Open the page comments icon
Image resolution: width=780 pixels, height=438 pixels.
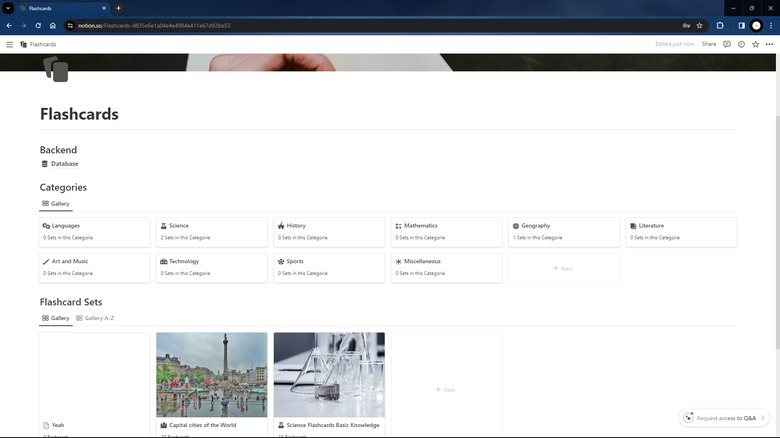pos(727,44)
